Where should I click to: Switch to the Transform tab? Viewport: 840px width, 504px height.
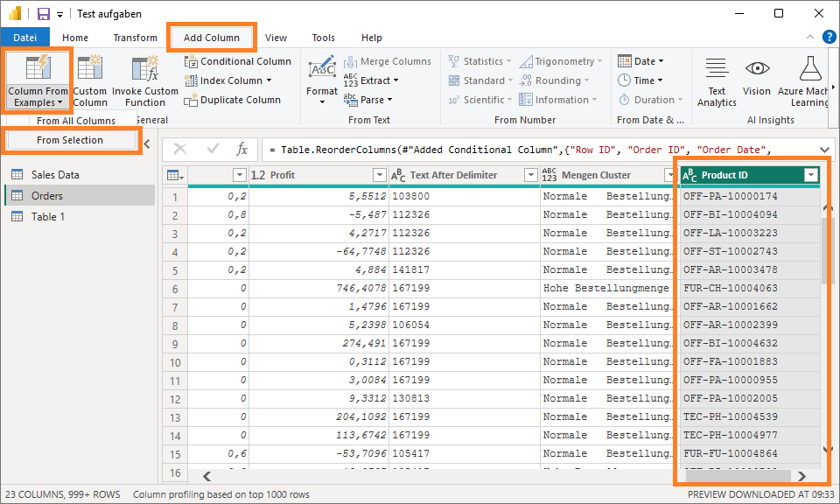[136, 38]
